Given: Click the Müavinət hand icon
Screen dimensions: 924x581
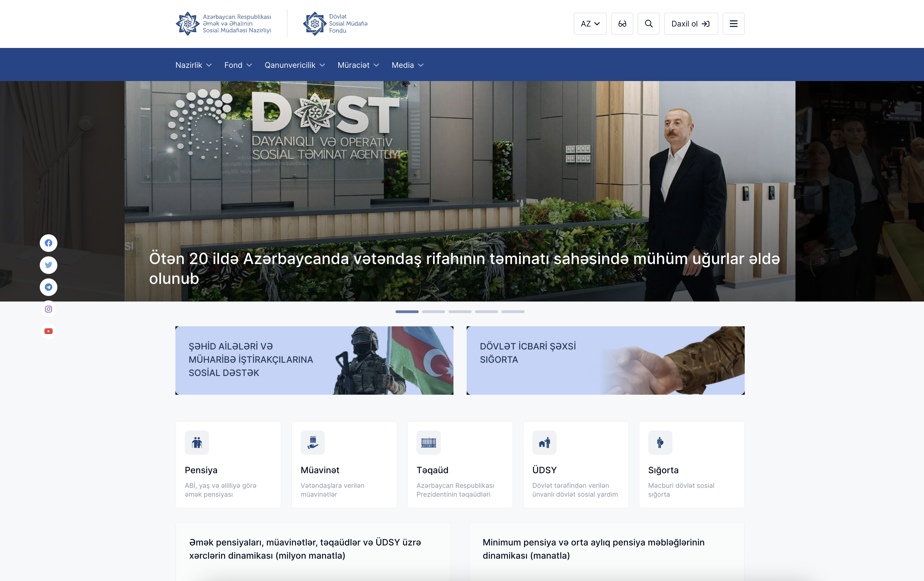Looking at the screenshot, I should point(313,443).
